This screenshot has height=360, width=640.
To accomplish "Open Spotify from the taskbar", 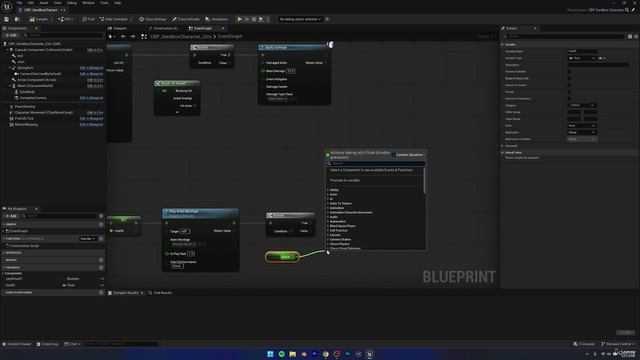I will click(x=282, y=354).
